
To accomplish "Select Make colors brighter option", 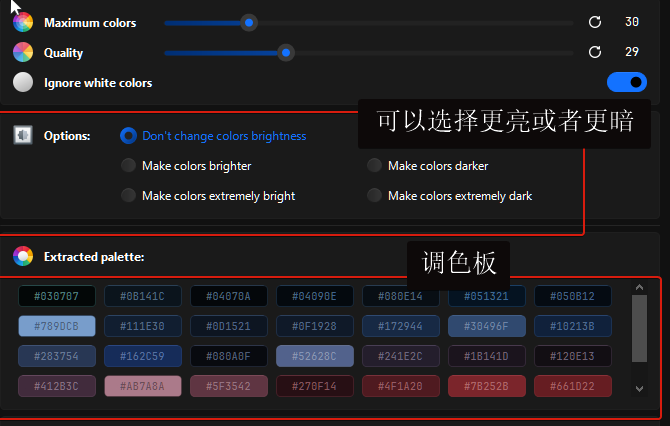I will click(x=128, y=165).
